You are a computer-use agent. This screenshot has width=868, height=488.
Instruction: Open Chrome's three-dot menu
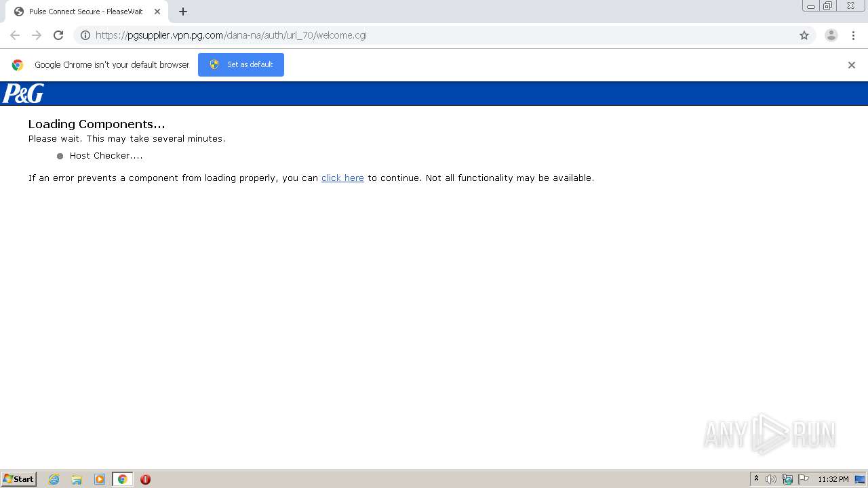(x=853, y=35)
